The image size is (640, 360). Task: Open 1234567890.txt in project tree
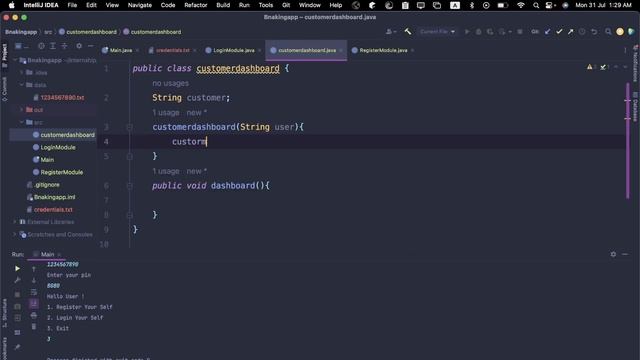click(x=62, y=97)
